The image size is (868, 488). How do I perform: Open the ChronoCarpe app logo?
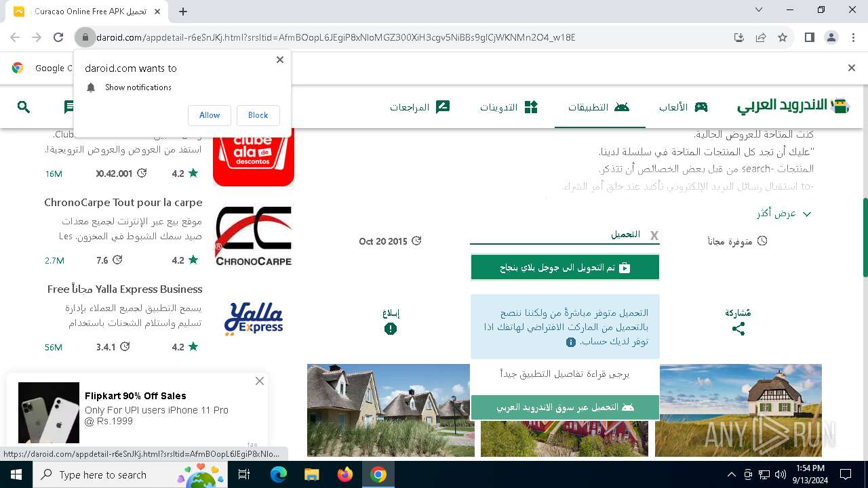[254, 237]
